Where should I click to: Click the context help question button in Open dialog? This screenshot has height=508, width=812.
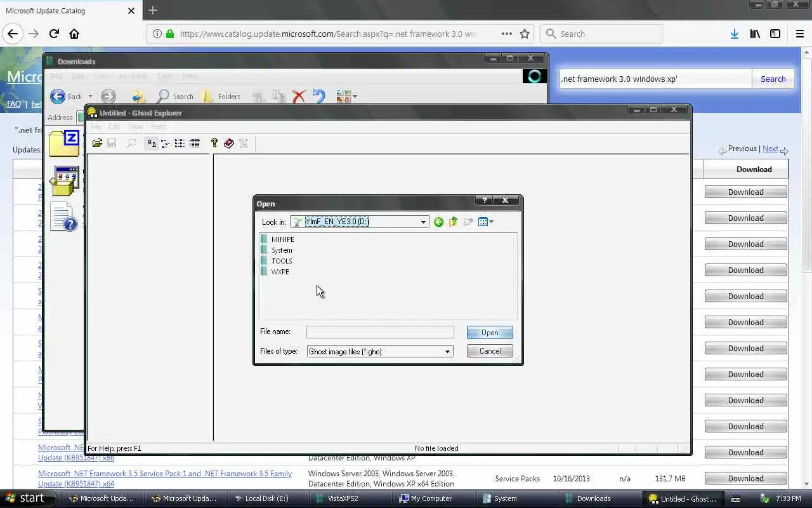484,201
